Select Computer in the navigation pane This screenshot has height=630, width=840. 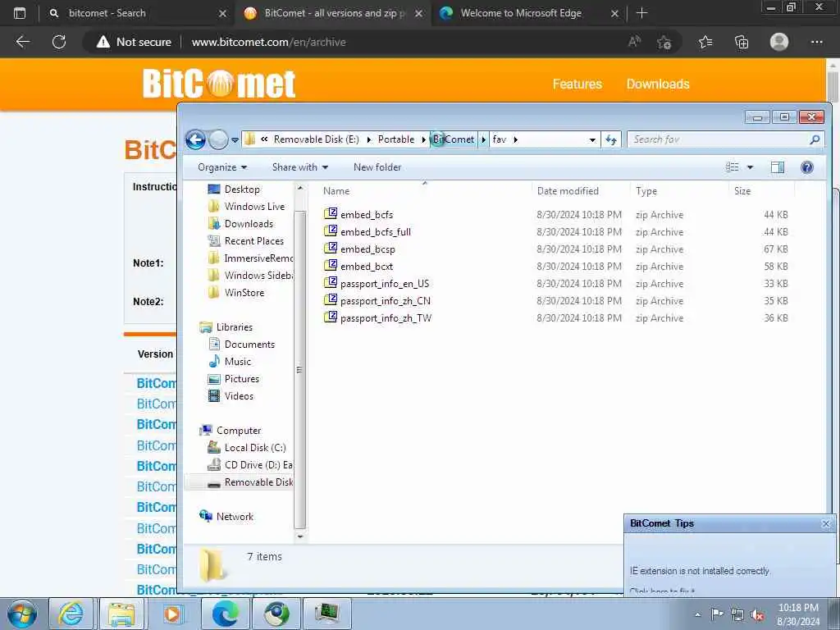(239, 431)
